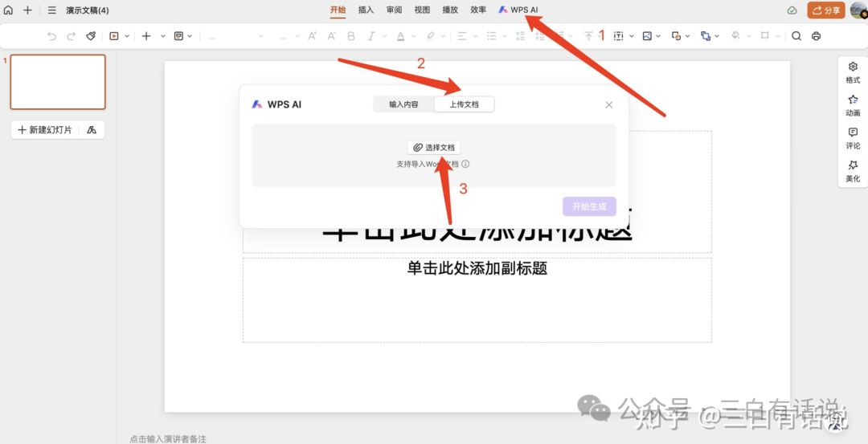
Task: Expand the slideshow play dropdown arrow
Action: [127, 36]
